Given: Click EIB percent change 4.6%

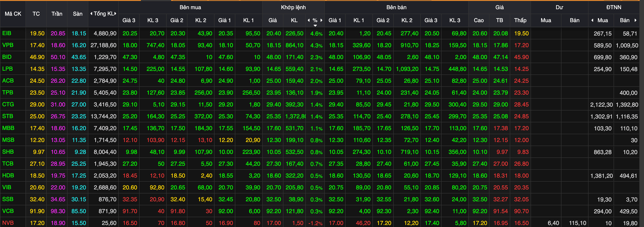Looking at the screenshot, I should point(316,34).
